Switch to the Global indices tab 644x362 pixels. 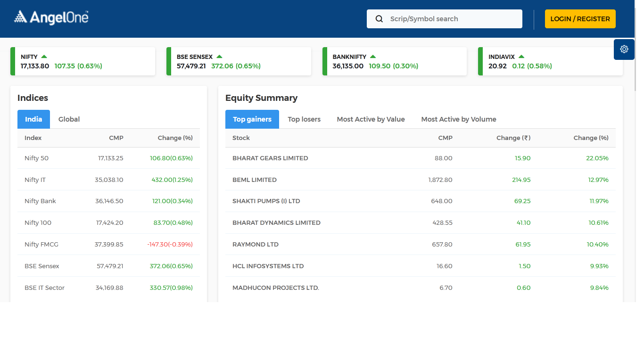point(69,119)
